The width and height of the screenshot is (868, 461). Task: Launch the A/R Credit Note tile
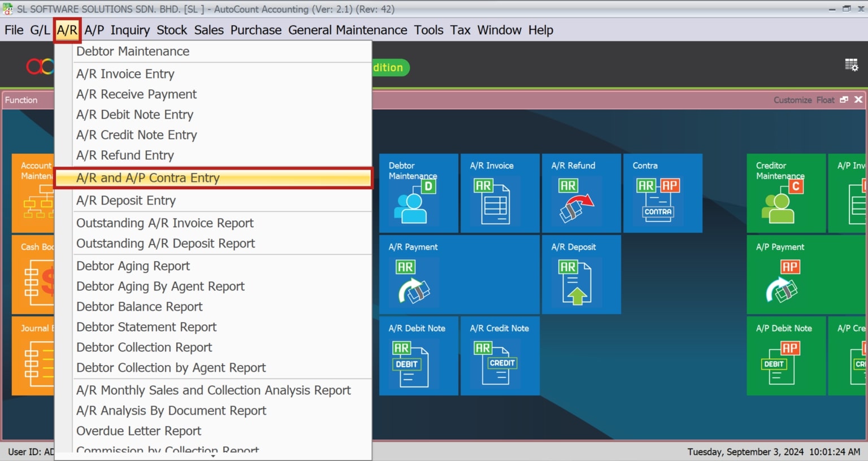(500, 356)
